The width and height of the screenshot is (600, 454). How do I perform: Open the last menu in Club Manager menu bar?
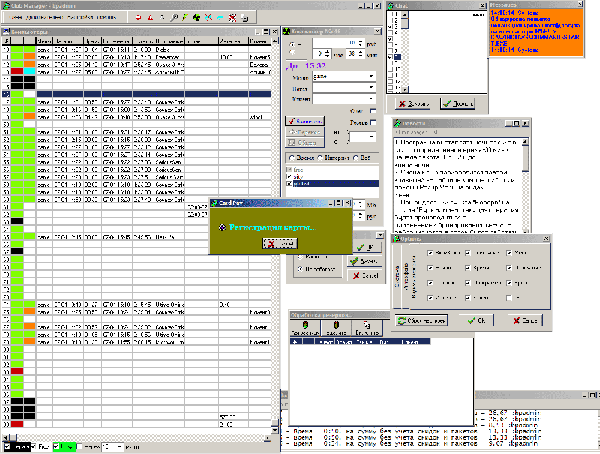coord(105,17)
